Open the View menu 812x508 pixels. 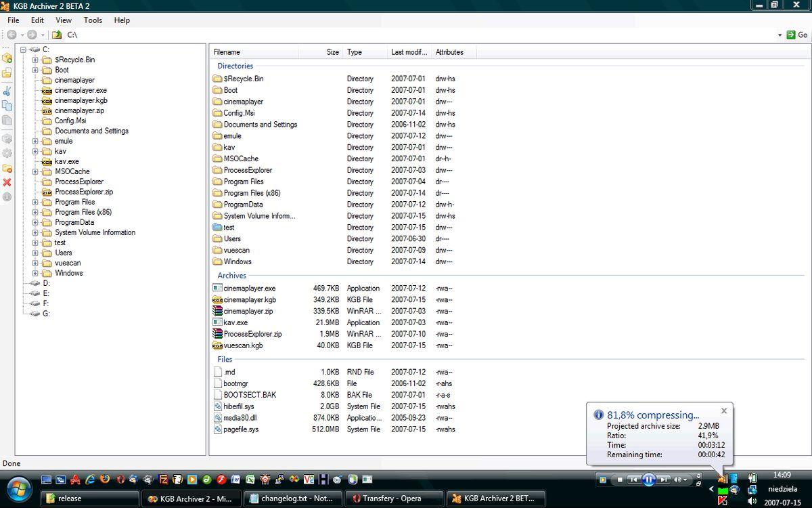click(64, 20)
